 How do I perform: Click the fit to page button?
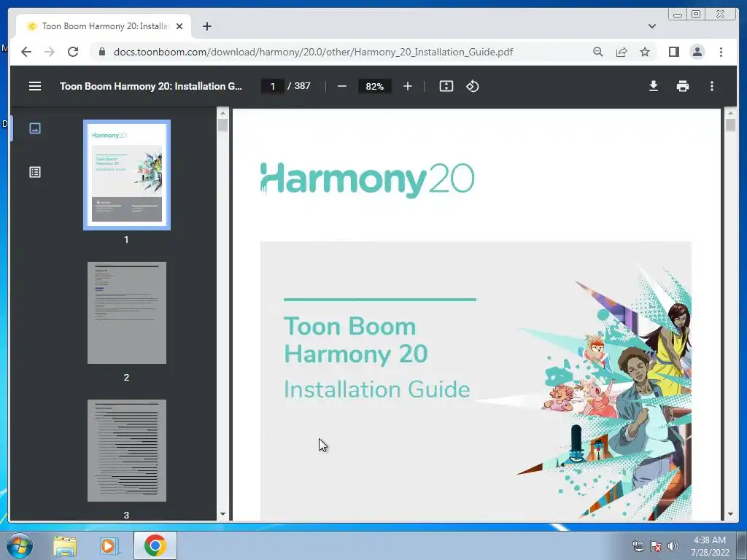click(x=446, y=86)
